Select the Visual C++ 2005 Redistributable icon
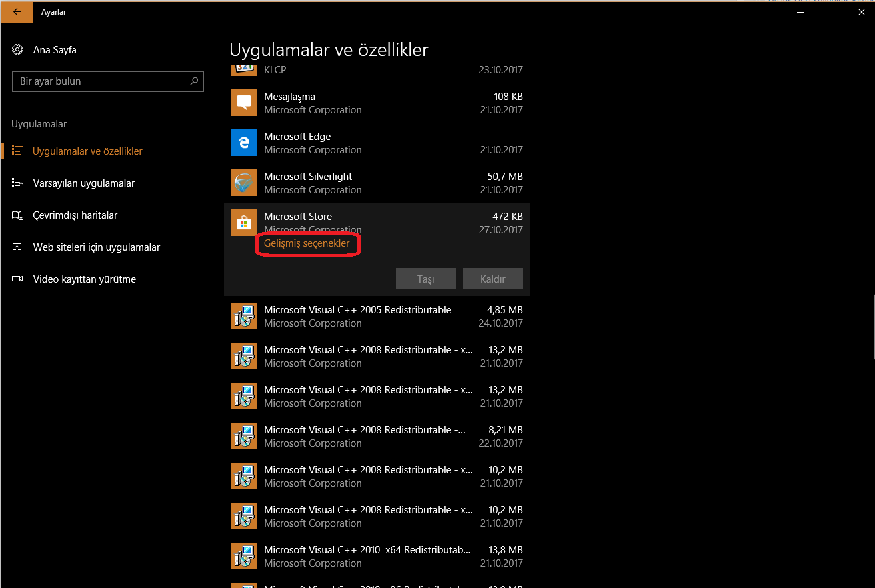 [x=244, y=316]
